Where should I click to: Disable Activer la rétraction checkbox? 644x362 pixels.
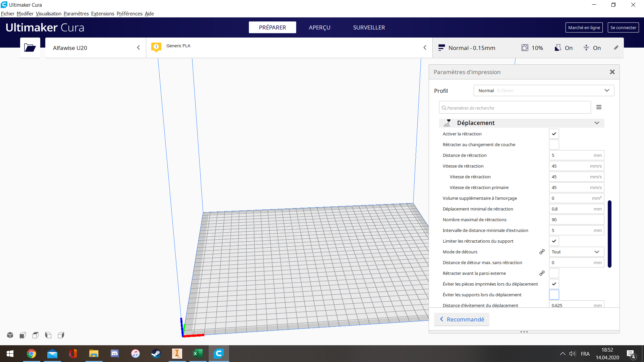point(554,134)
